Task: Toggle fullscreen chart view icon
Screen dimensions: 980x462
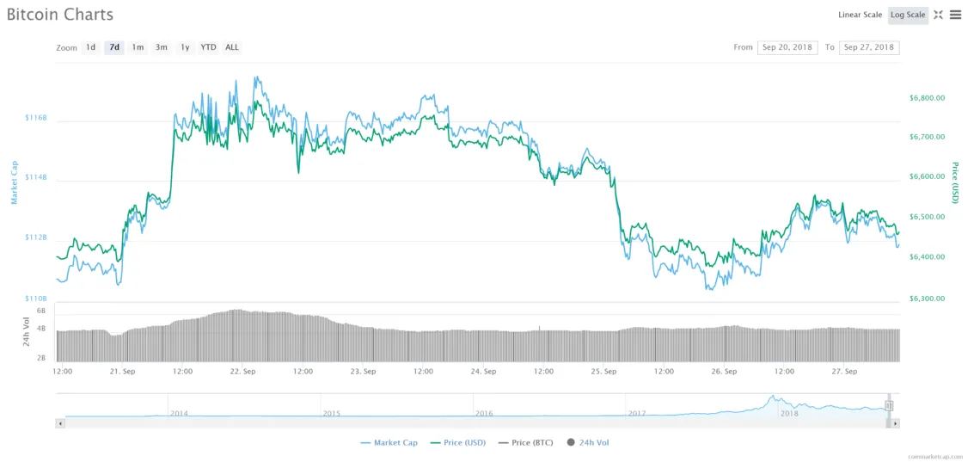Action: click(938, 15)
